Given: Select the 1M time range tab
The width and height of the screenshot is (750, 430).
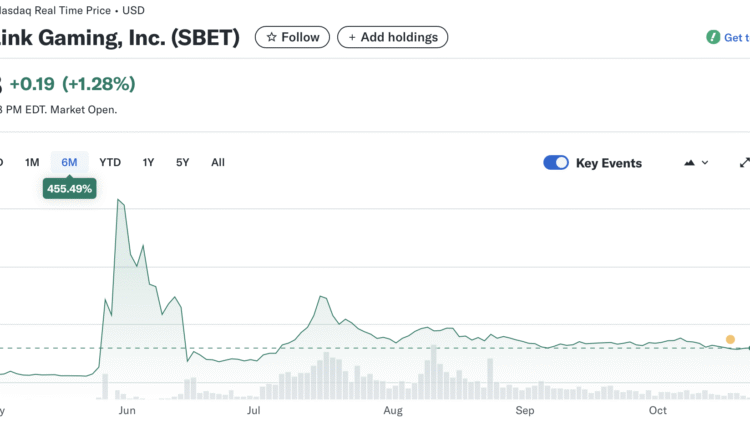Looking at the screenshot, I should pos(32,162).
